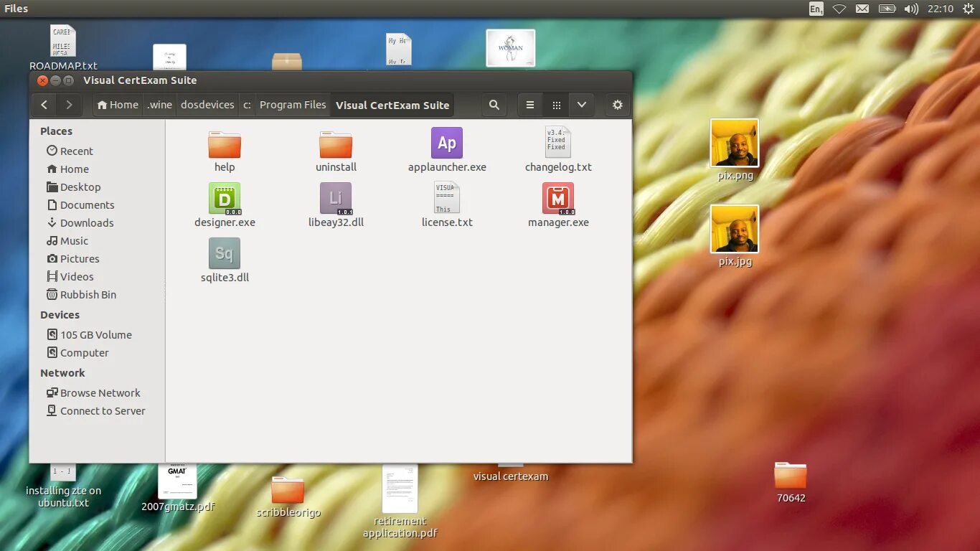The width and height of the screenshot is (980, 551).
Task: Click the dosdevices breadcrumb
Action: [207, 105]
